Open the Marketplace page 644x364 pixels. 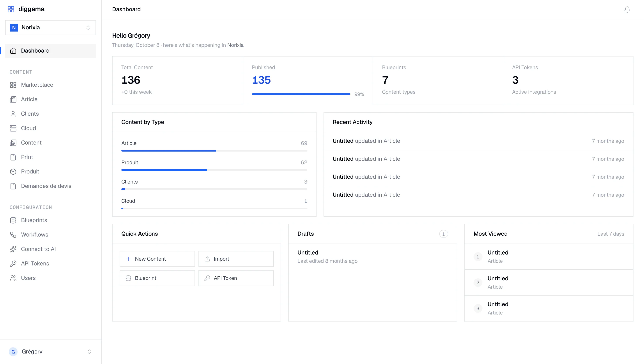51,85
